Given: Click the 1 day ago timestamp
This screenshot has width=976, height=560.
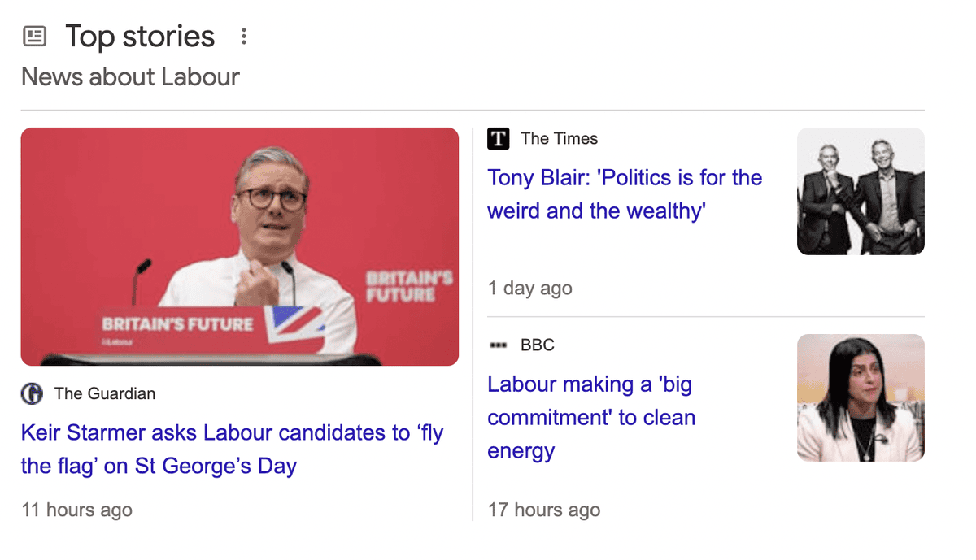Looking at the screenshot, I should (x=529, y=289).
